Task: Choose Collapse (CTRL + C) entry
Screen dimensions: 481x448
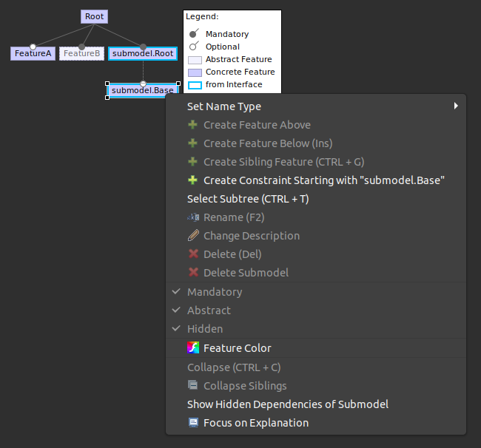Action: click(316, 367)
